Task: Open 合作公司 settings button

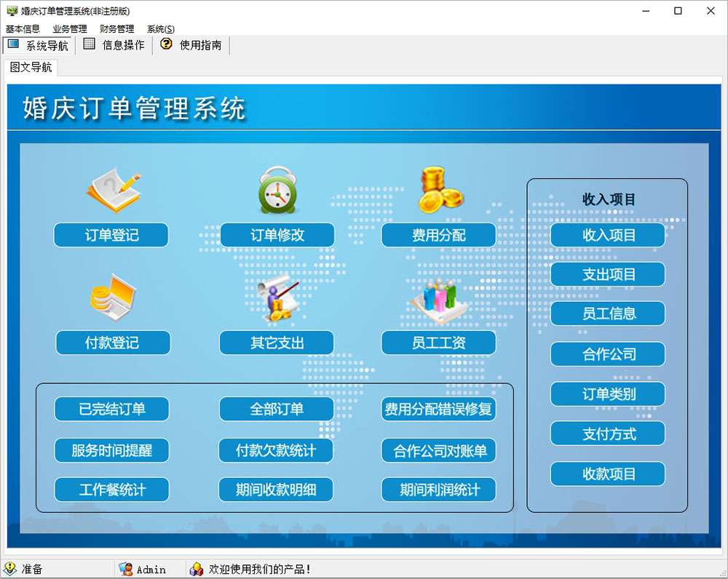Action: coord(608,354)
